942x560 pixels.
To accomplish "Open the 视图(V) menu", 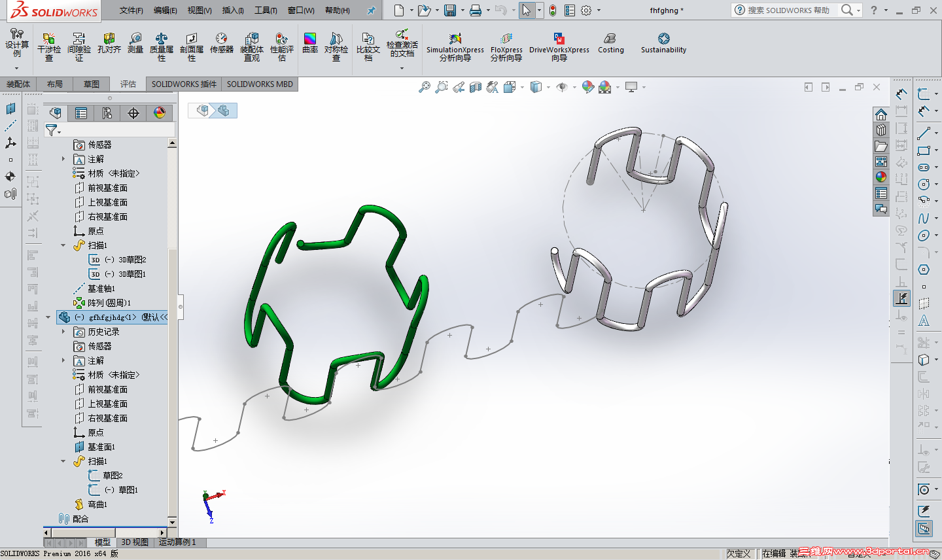I will click(x=200, y=10).
